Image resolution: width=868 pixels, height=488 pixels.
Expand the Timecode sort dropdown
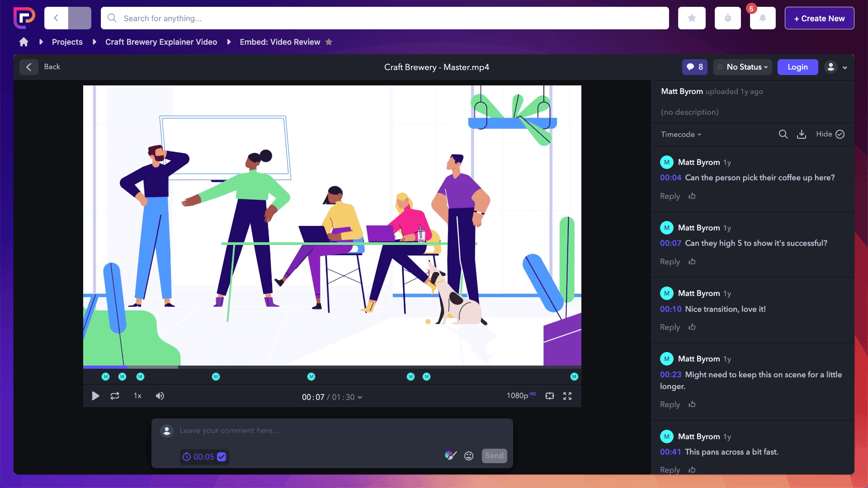point(681,135)
